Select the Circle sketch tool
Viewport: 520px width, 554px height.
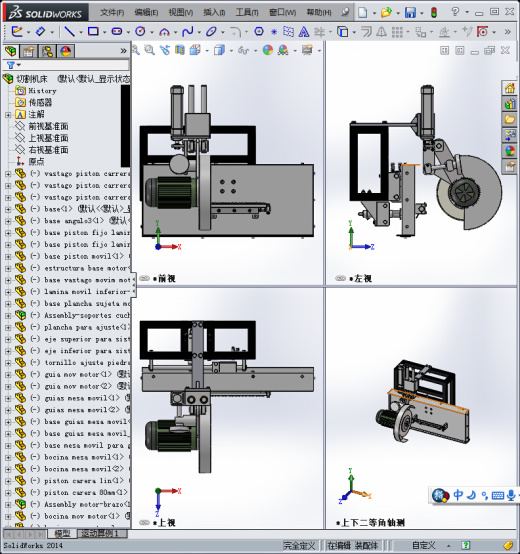click(140, 32)
